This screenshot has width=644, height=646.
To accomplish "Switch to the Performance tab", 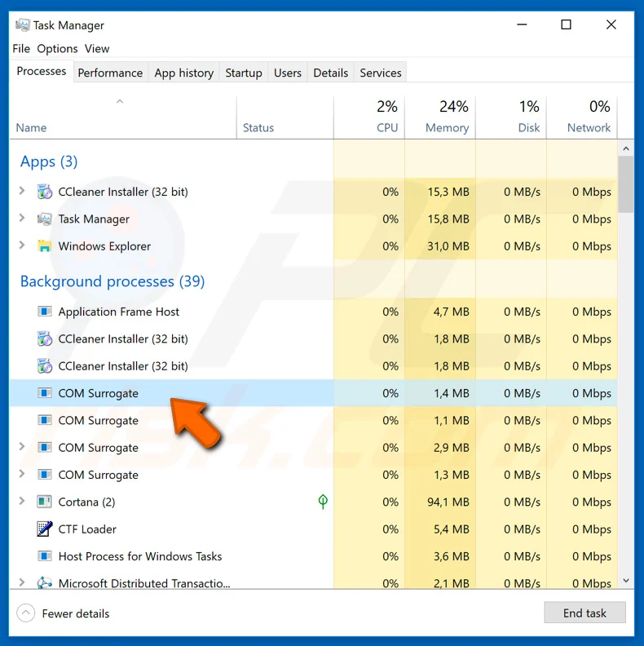I will pyautogui.click(x=110, y=73).
